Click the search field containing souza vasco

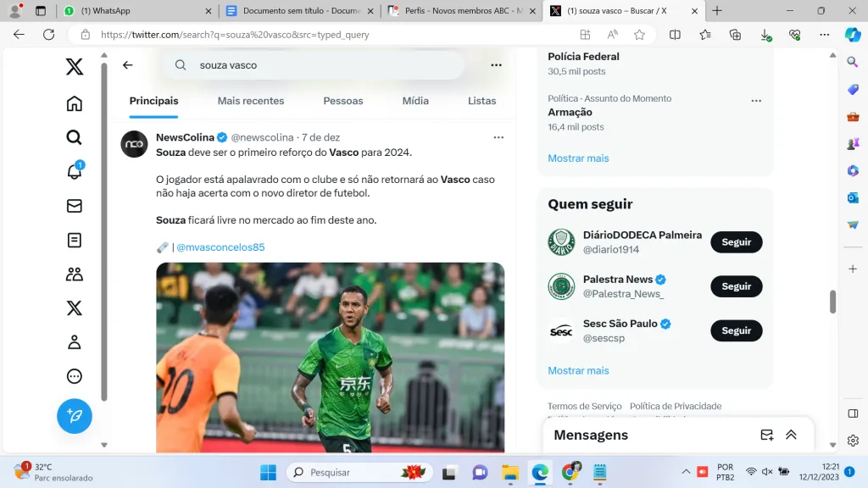[x=322, y=65]
